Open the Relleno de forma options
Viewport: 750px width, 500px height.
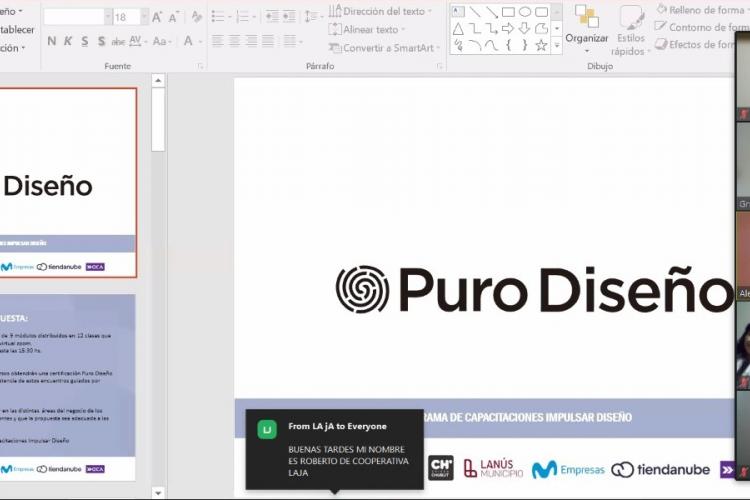[703, 10]
